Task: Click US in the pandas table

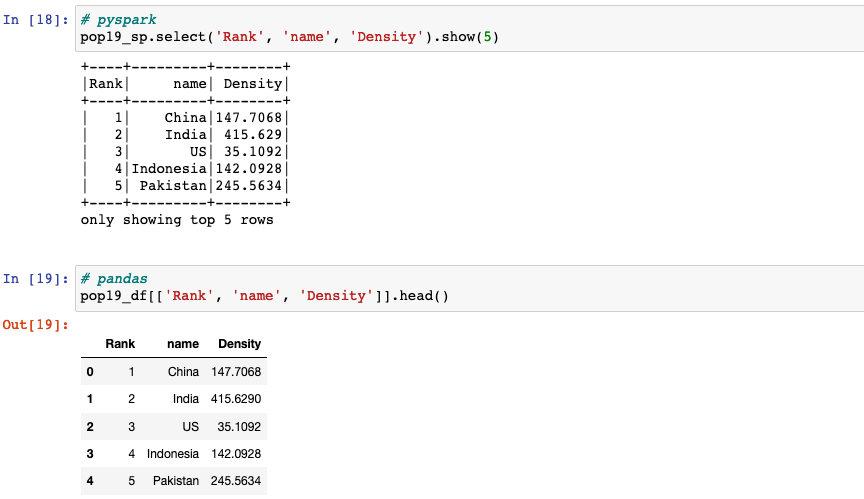Action: point(191,426)
